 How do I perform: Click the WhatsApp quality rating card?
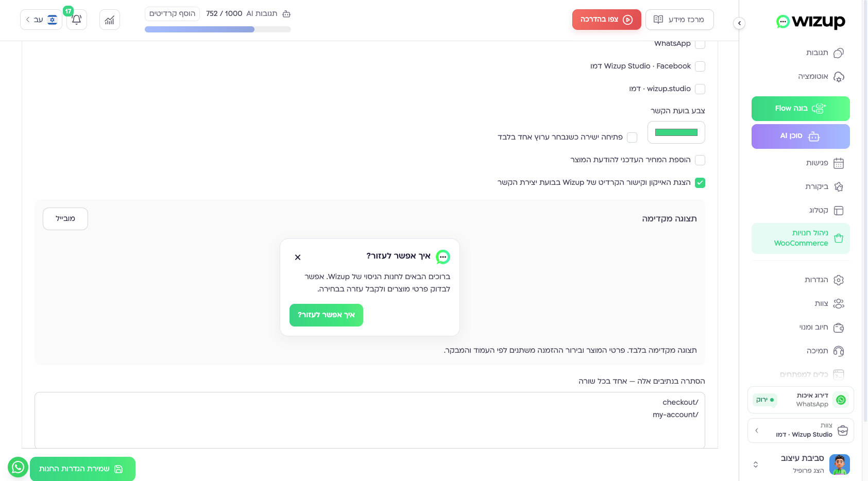[801, 400]
